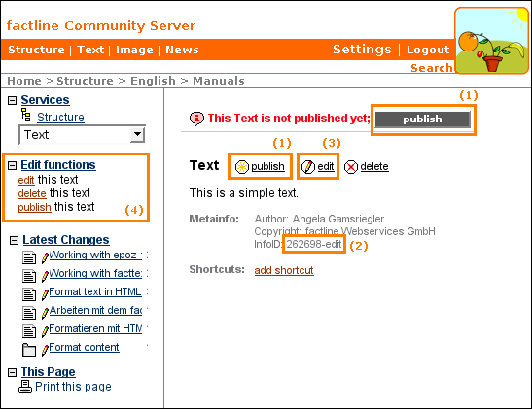
Task: Collapse the This Page section
Action: [x=13, y=373]
